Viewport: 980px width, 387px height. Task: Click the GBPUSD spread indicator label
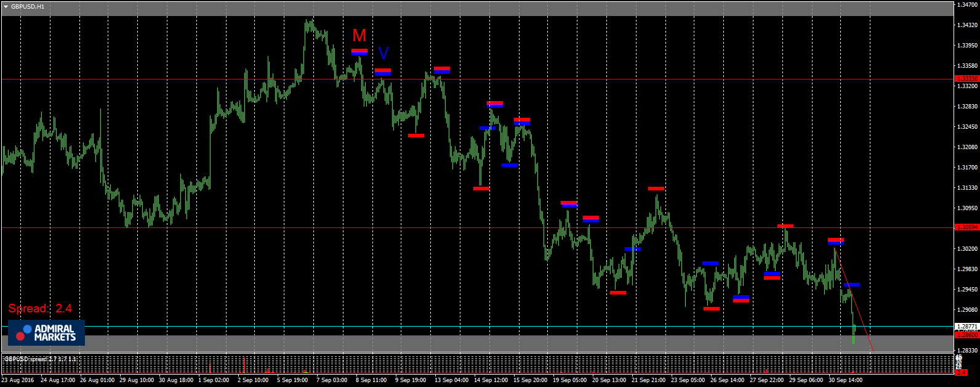[x=40, y=359]
